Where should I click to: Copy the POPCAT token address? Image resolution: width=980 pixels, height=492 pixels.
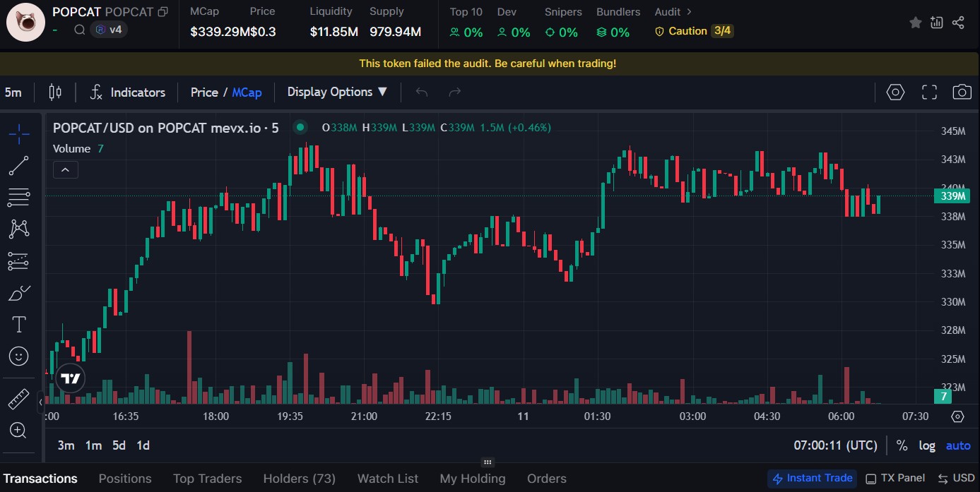pos(163,12)
